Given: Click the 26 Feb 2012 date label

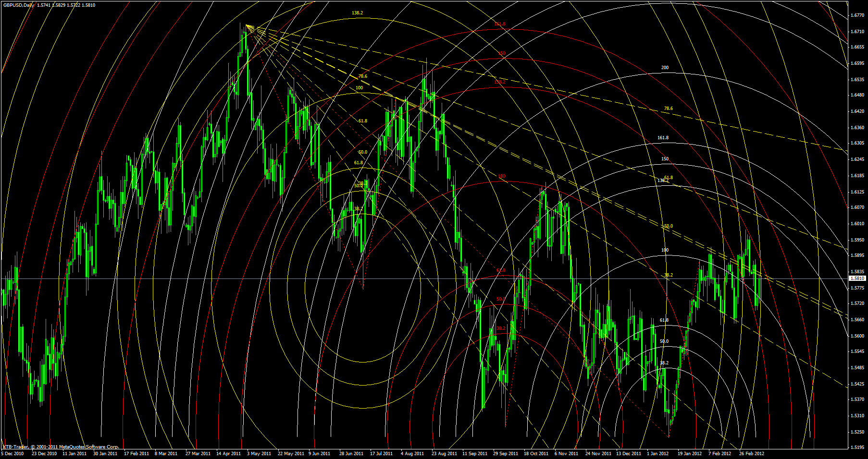Looking at the screenshot, I should click(752, 453).
